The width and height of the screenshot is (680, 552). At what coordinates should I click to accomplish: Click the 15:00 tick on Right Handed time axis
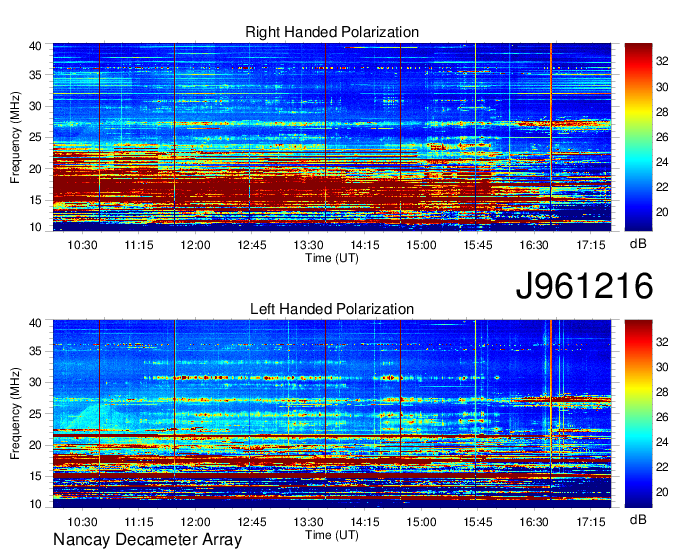(x=421, y=245)
